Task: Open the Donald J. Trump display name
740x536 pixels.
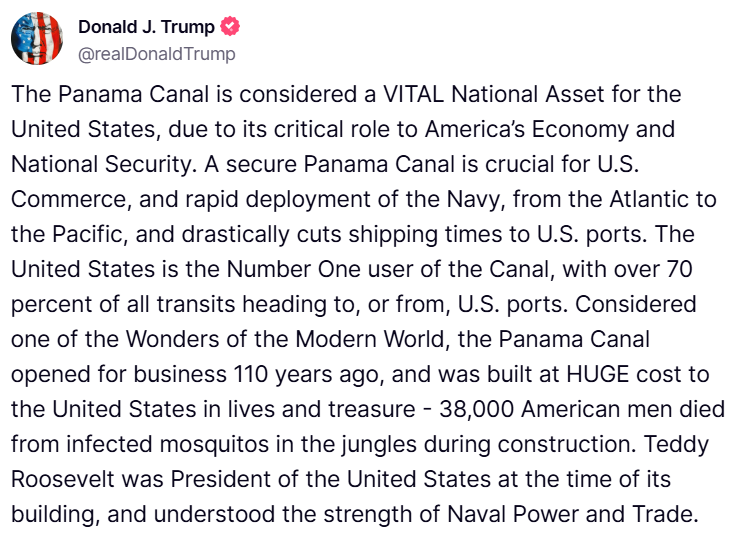Action: [146, 28]
